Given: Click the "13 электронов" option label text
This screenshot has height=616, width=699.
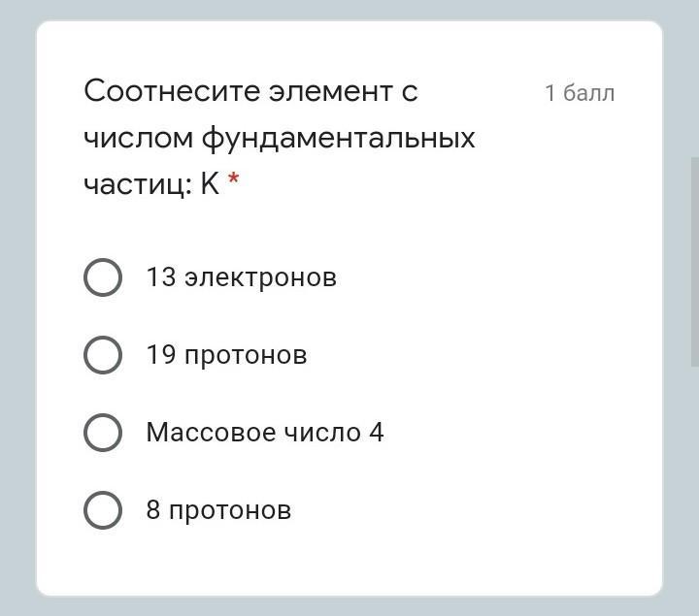Looking at the screenshot, I should (241, 277).
